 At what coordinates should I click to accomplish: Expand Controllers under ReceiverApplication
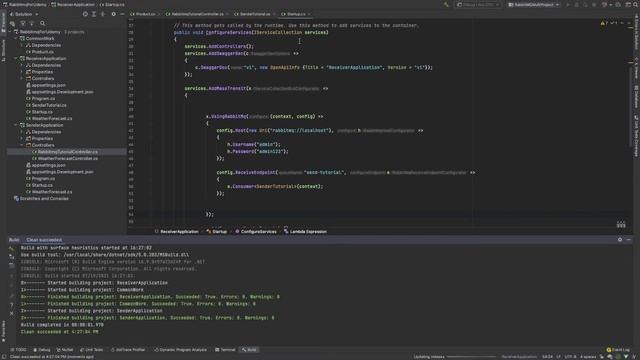[22, 78]
